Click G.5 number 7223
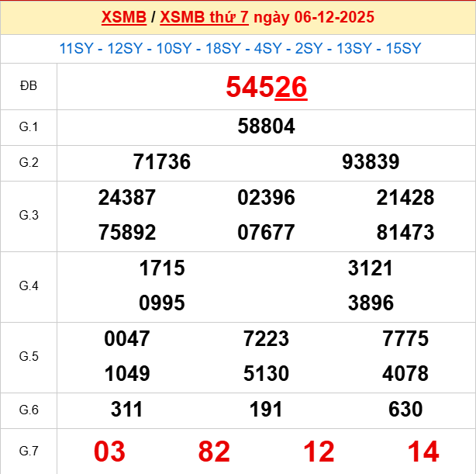This screenshot has width=476, height=474. [x=266, y=339]
